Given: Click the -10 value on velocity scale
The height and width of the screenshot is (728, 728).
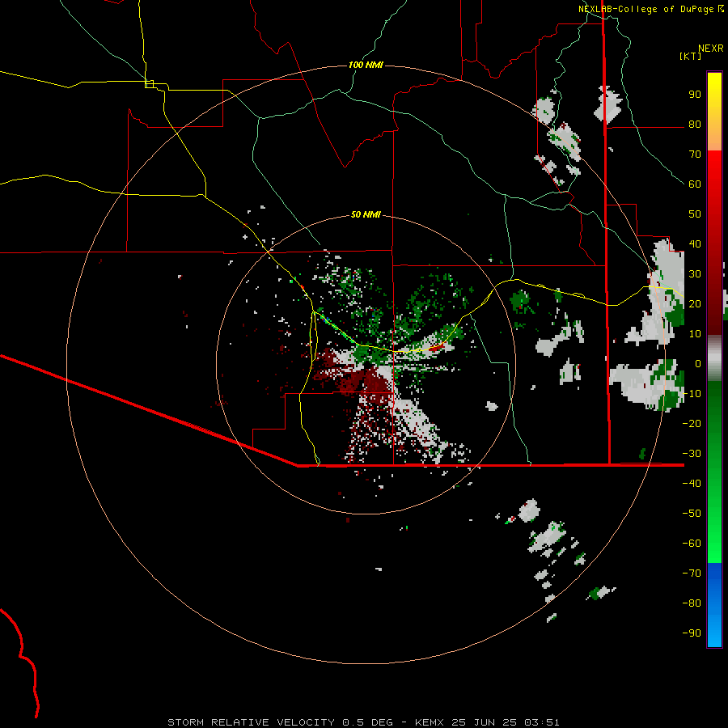Looking at the screenshot, I should pyautogui.click(x=692, y=394).
